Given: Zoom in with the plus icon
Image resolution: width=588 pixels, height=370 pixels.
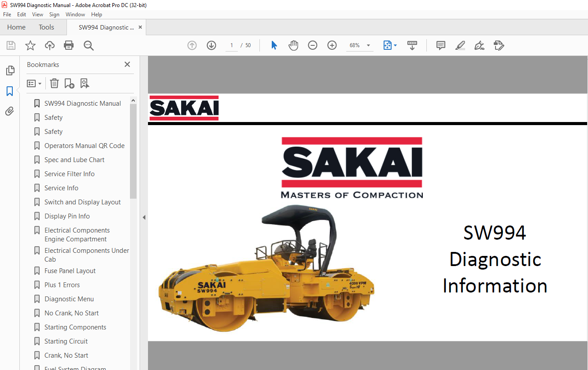Looking at the screenshot, I should [x=332, y=45].
